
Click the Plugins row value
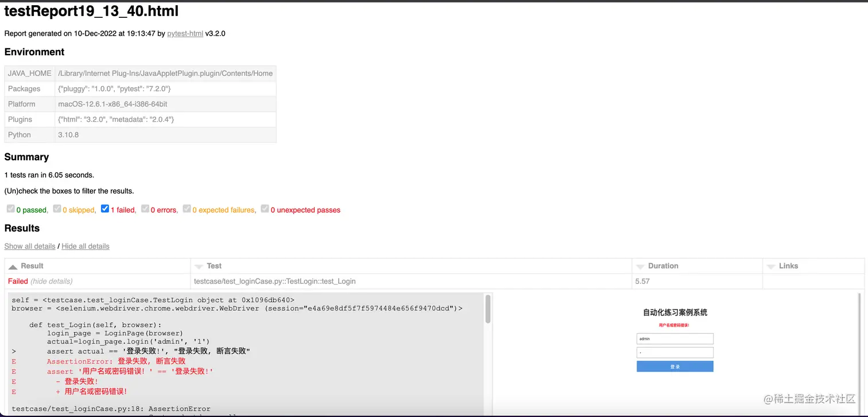click(116, 119)
